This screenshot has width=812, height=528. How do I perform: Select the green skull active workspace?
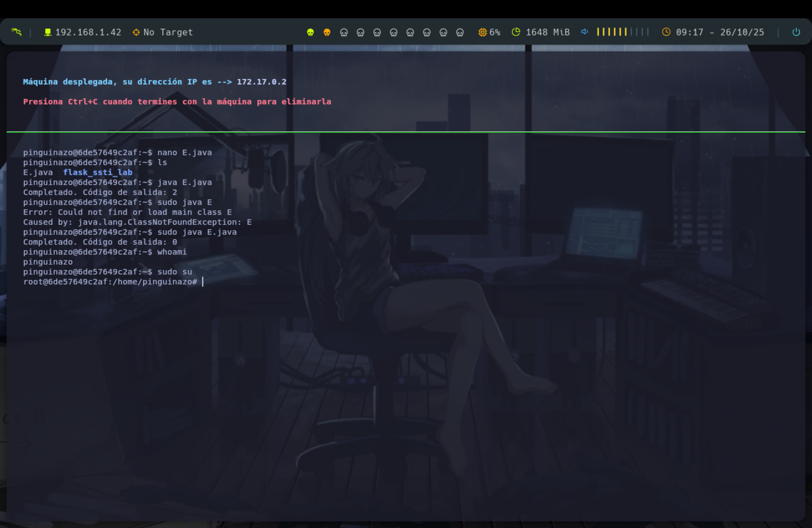pos(310,32)
